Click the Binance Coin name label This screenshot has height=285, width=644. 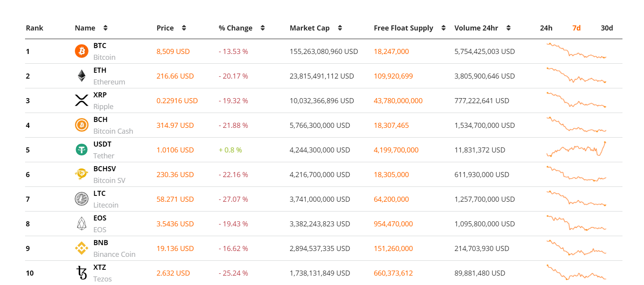tap(114, 254)
